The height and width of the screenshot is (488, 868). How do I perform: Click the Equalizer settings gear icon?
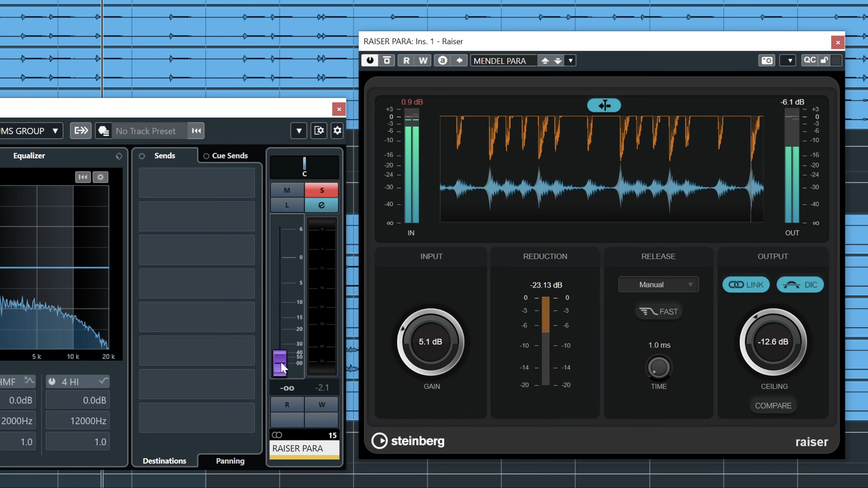(x=100, y=177)
